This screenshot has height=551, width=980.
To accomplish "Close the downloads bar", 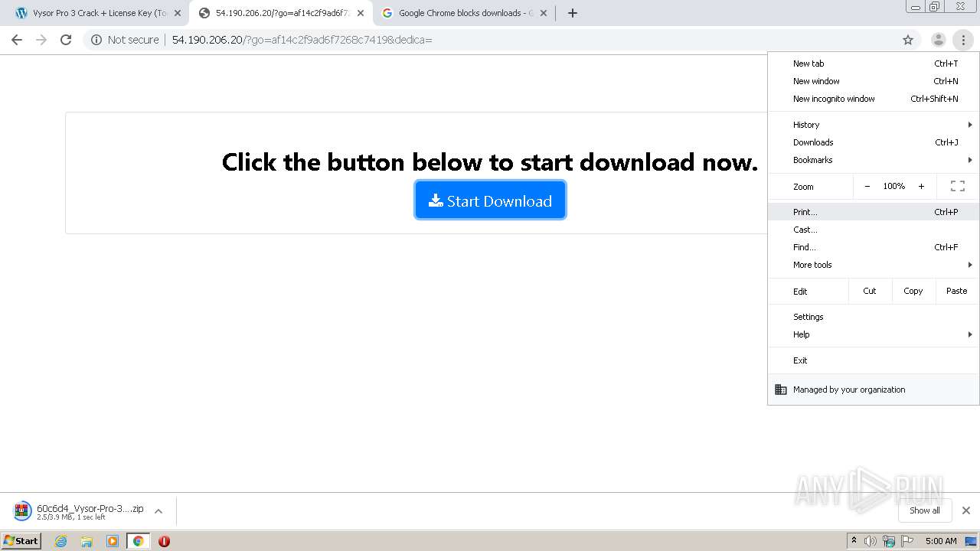I will 966,510.
